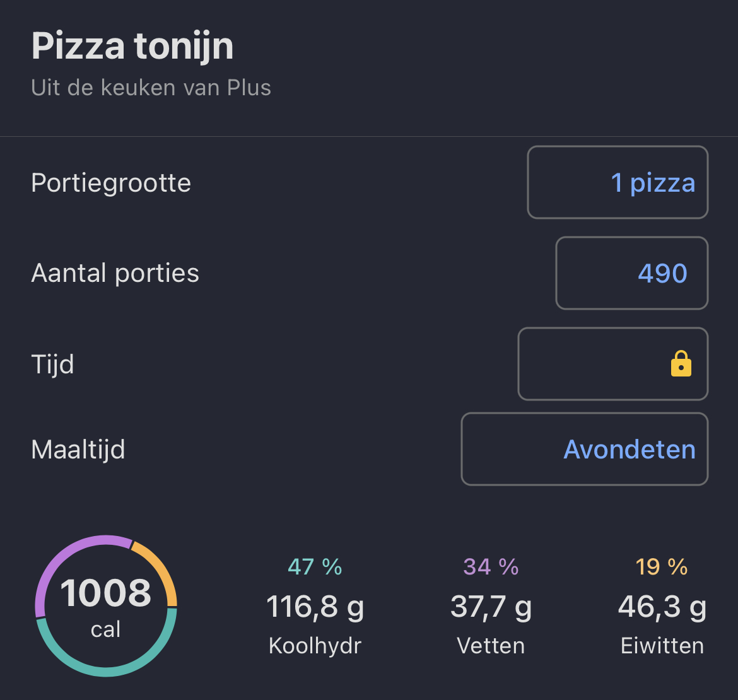Click the 1008 cal calorie ring center

point(106,605)
